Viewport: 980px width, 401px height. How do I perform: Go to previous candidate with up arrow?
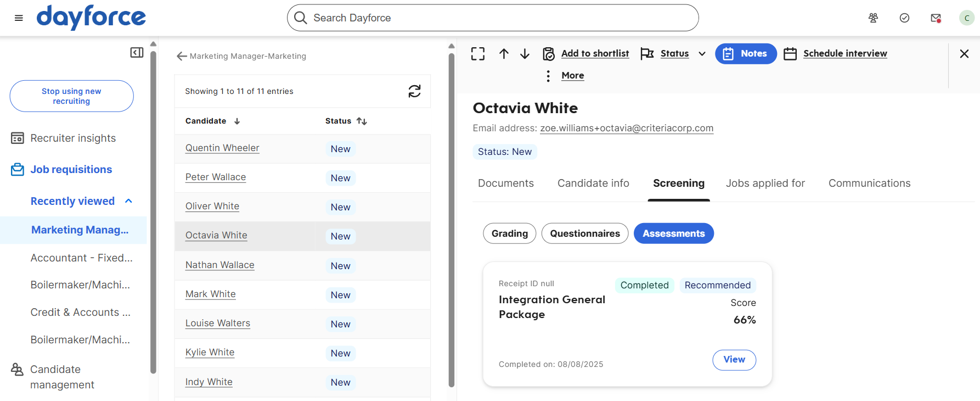[504, 54]
